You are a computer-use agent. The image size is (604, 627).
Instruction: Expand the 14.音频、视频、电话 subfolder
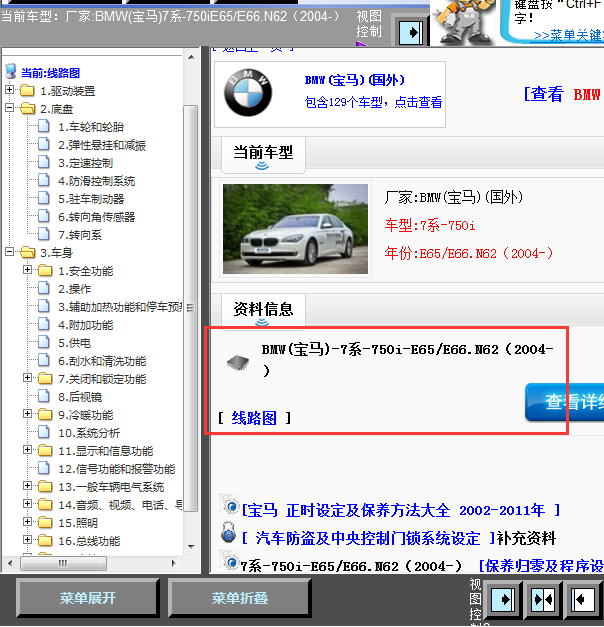click(27, 503)
